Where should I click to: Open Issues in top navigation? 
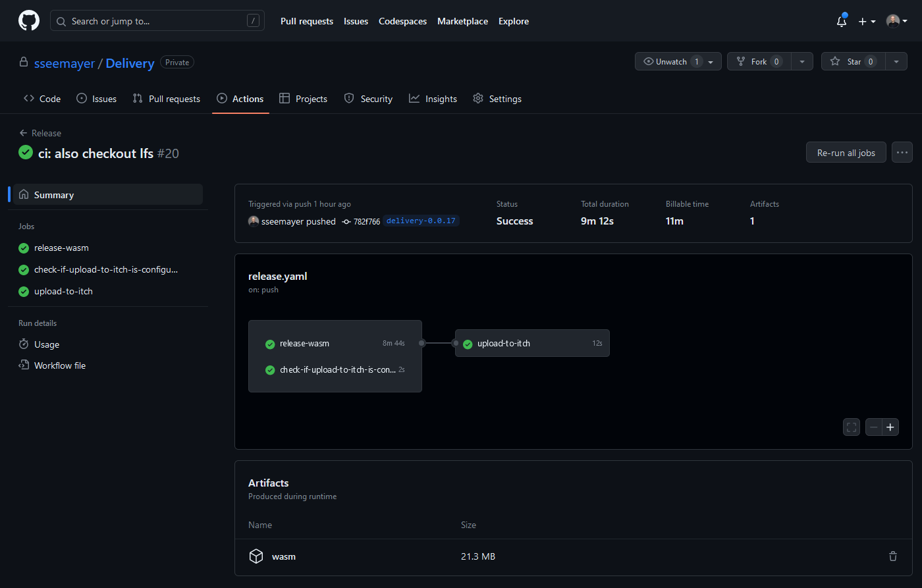tap(356, 21)
